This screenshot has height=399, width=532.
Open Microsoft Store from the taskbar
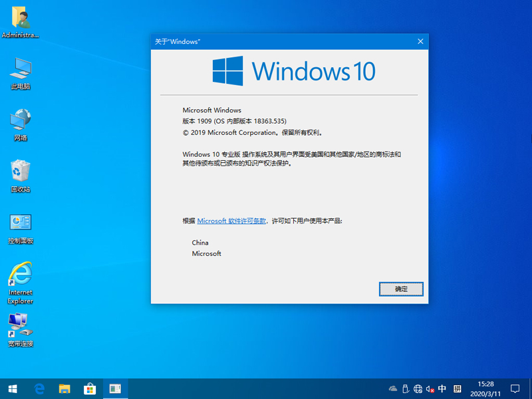pos(90,389)
